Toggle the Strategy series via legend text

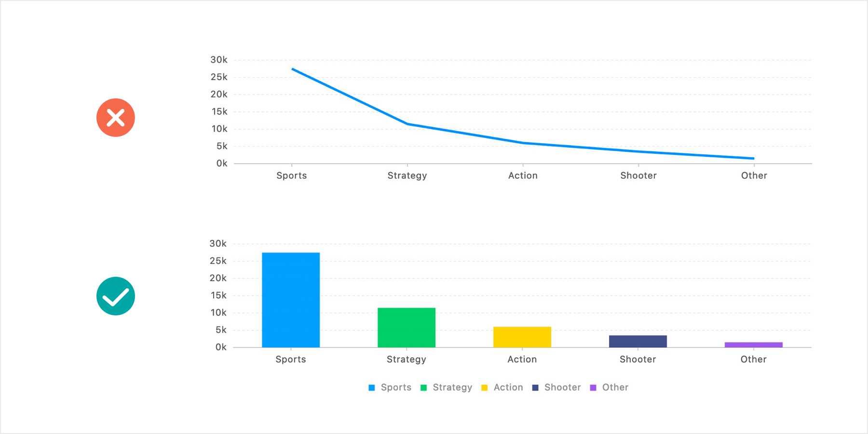click(452, 387)
